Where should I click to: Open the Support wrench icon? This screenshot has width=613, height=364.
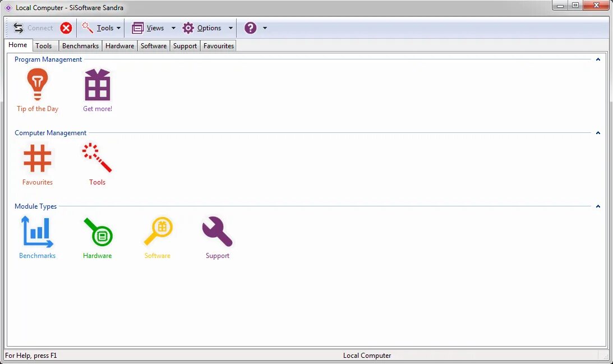click(x=218, y=232)
